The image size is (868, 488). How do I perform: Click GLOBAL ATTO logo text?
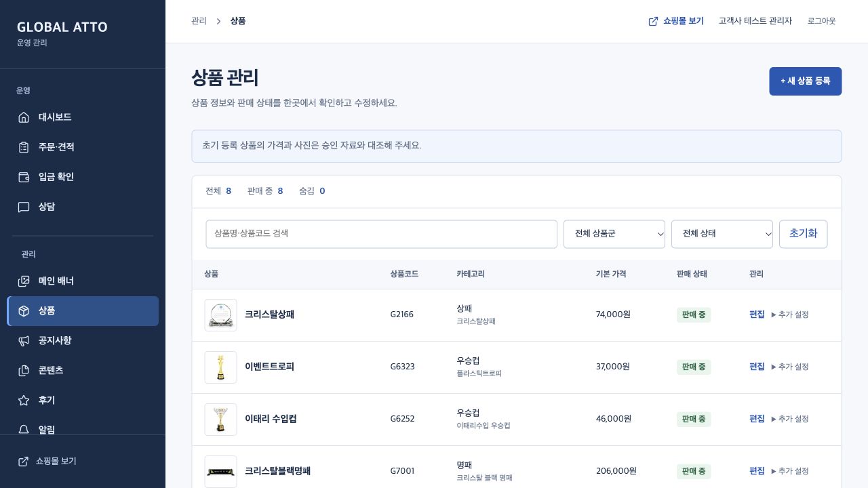(x=62, y=27)
